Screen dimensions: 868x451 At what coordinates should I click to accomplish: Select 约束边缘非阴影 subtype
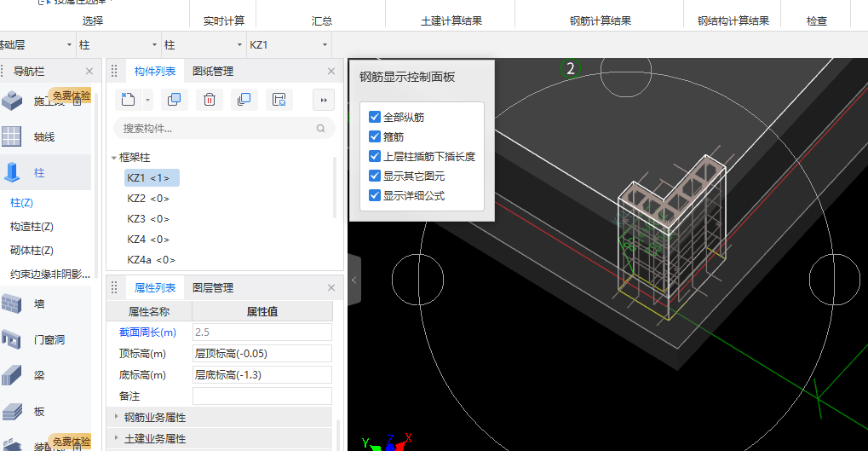[x=49, y=275]
